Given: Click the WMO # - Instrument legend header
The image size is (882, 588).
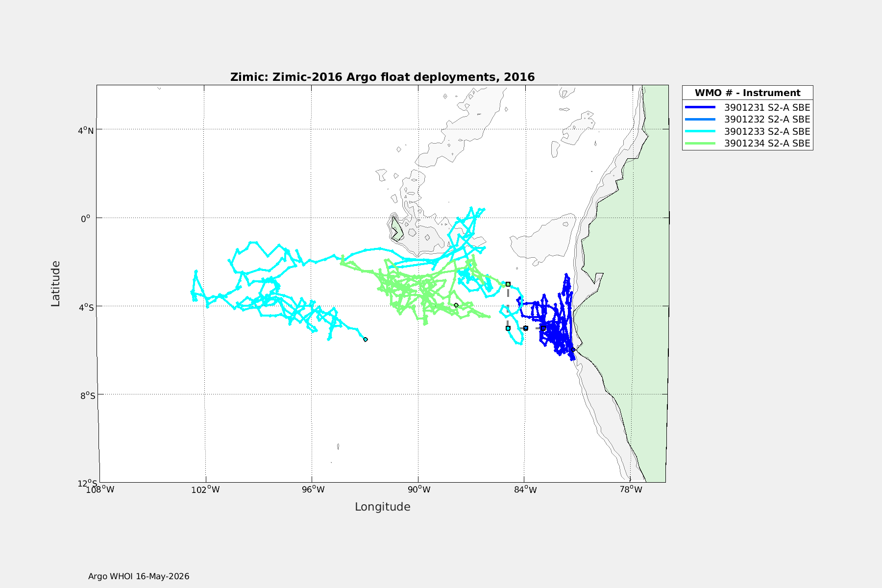Looking at the screenshot, I should click(748, 93).
